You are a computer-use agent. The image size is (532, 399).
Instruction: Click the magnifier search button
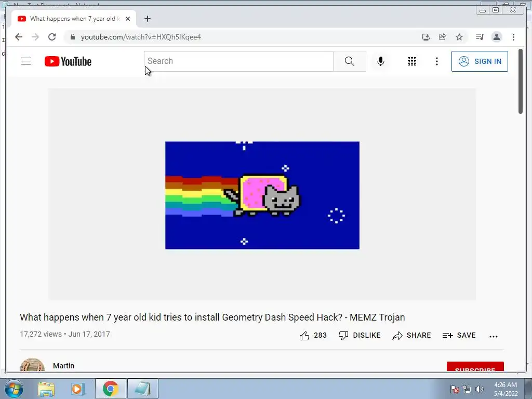point(350,61)
